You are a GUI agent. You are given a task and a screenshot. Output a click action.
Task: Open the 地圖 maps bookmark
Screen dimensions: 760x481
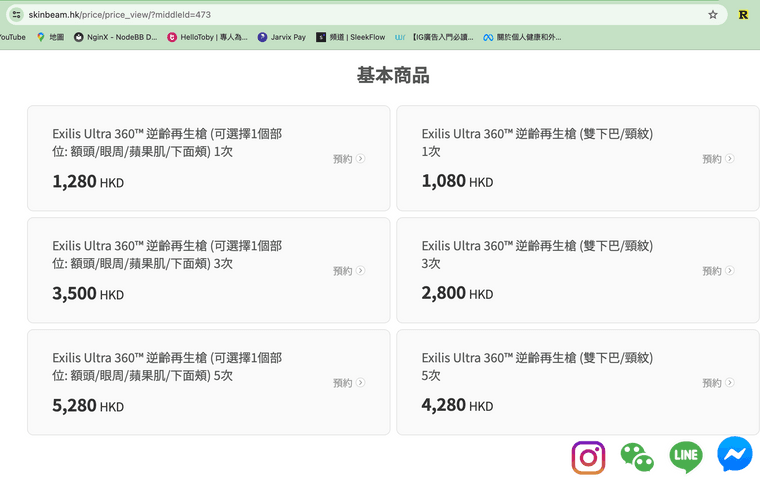50,37
